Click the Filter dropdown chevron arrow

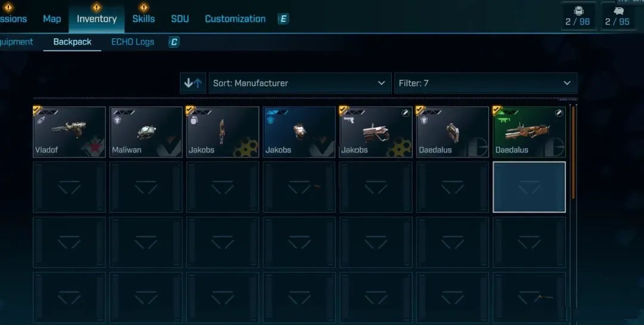click(x=567, y=83)
